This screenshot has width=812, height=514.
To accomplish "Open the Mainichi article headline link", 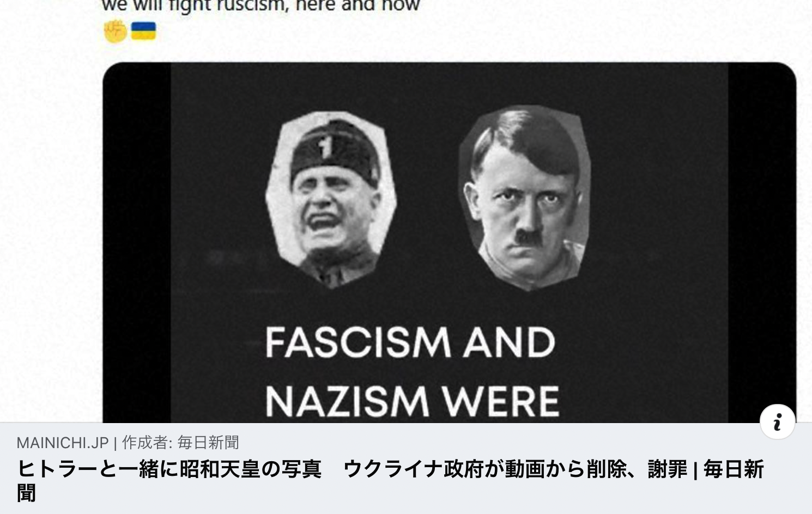I will (390, 481).
